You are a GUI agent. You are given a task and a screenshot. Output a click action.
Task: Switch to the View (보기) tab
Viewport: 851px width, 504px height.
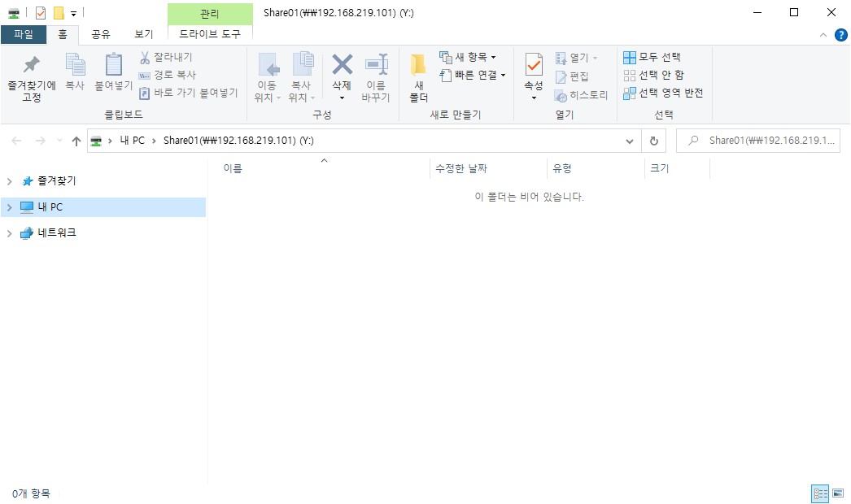[x=144, y=34]
